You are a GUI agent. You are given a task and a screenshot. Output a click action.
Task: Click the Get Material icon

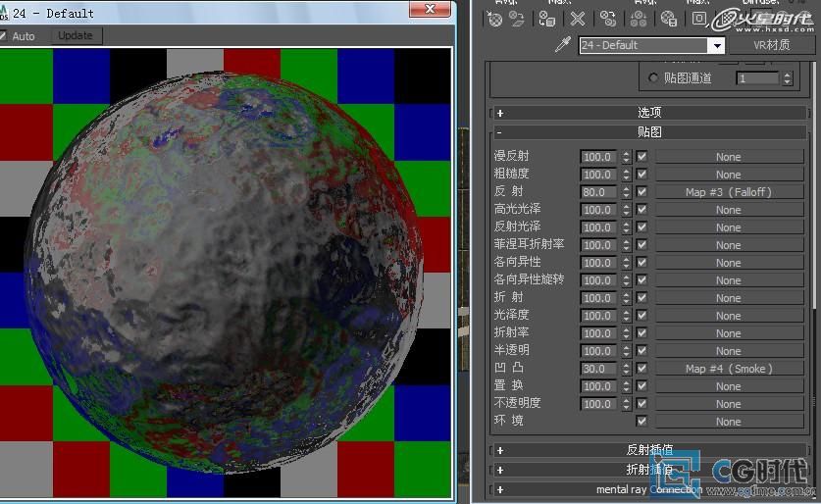point(494,20)
